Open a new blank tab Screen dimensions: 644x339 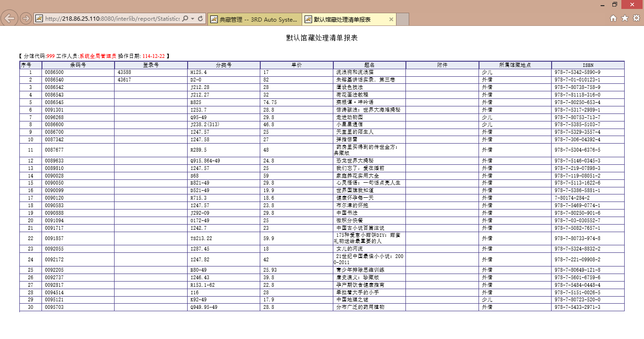(402, 19)
